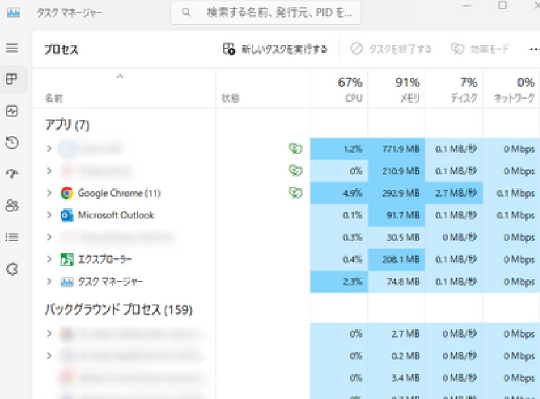Expand the Microsoft Outlook process group
Viewport: 540px width, 399px height.
tap(49, 215)
